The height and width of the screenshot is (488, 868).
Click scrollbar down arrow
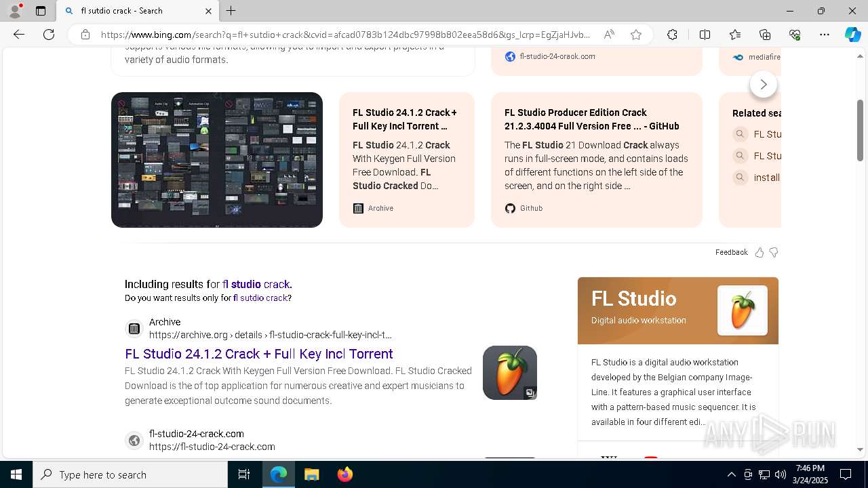point(860,449)
